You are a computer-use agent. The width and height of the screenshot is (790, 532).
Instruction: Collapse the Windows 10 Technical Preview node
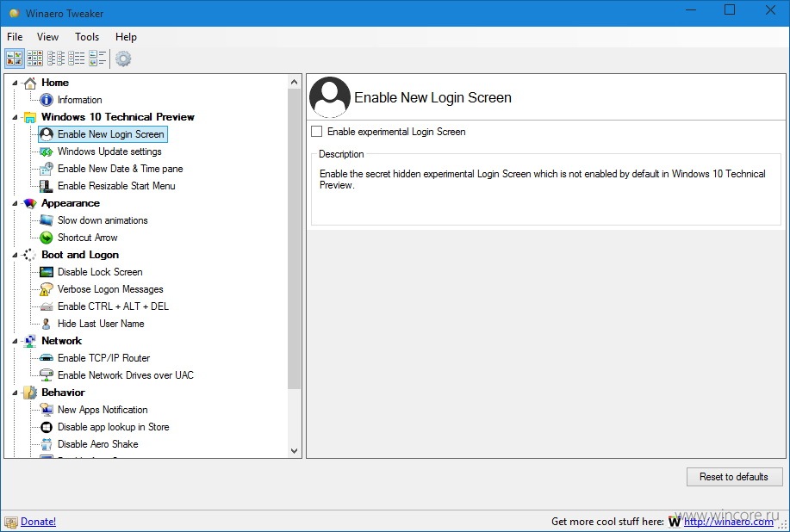point(15,117)
